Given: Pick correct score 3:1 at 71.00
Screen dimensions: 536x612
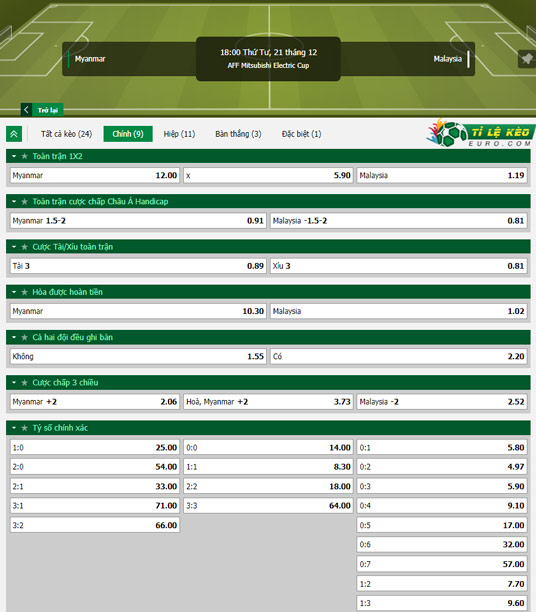Looking at the screenshot, I should (x=95, y=506).
